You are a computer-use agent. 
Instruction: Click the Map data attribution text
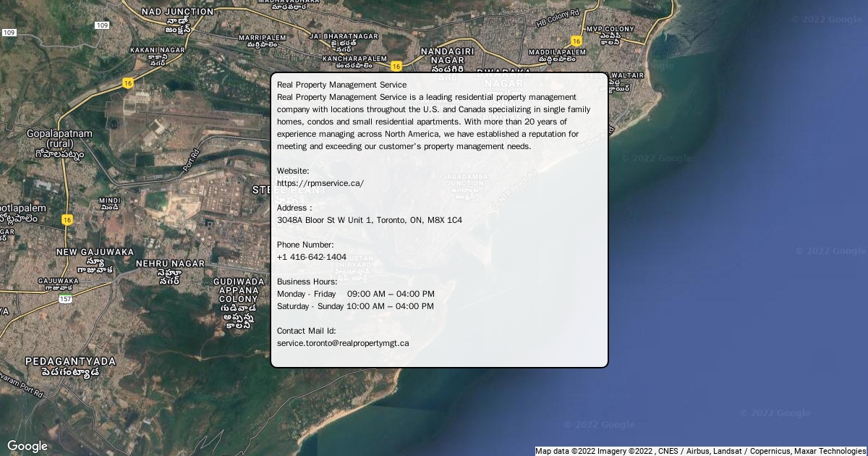(x=700, y=451)
